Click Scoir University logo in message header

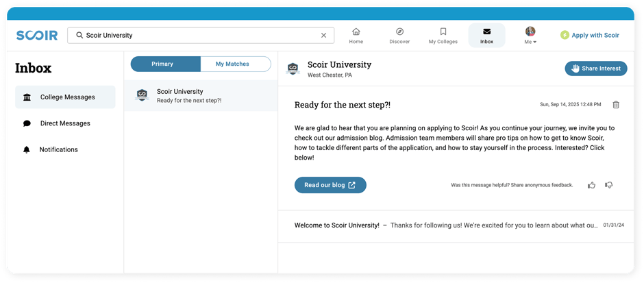click(293, 69)
